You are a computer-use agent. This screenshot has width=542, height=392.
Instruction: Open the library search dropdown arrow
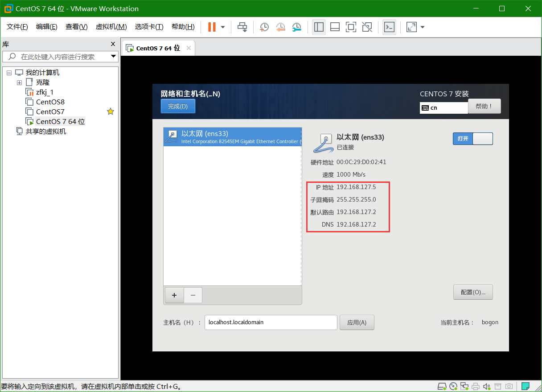[113, 57]
